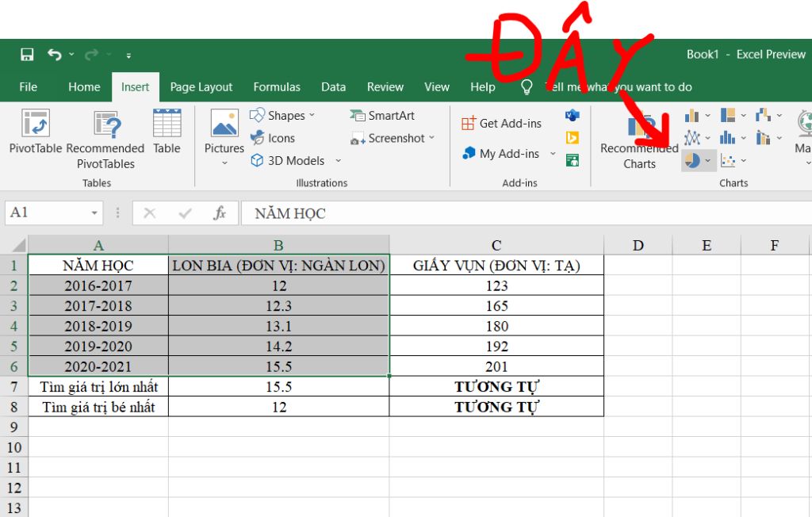The image size is (812, 517).
Task: Insert a PivotTable
Action: point(35,132)
